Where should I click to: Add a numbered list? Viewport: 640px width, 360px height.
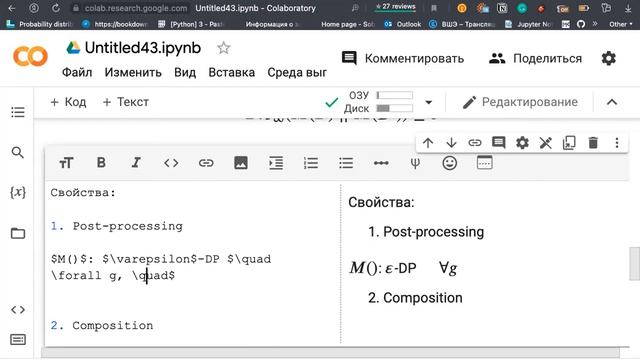click(x=311, y=163)
